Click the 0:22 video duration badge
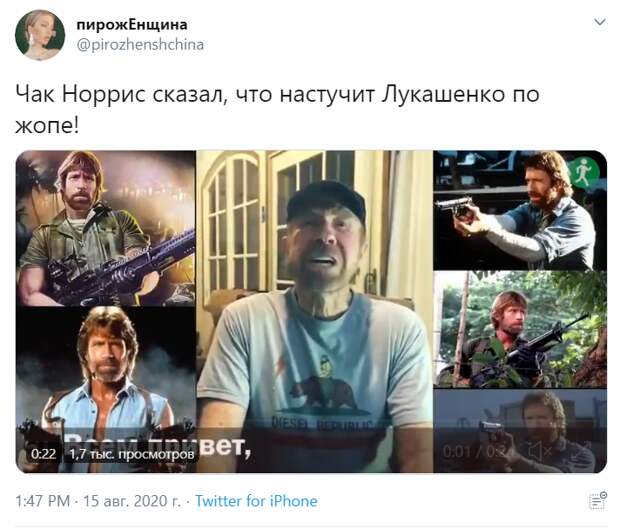Screen dimensions: 620x529 coord(43,453)
